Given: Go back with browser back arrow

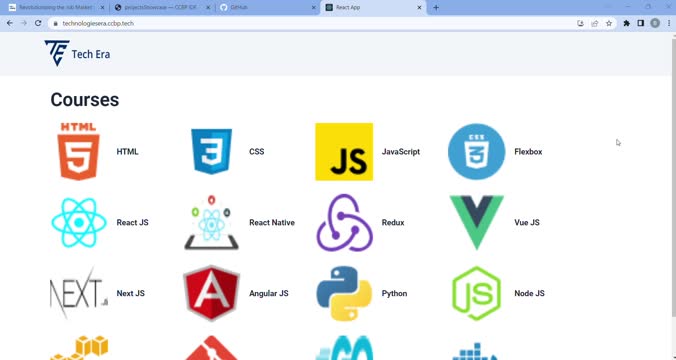Looking at the screenshot, I should [x=9, y=23].
